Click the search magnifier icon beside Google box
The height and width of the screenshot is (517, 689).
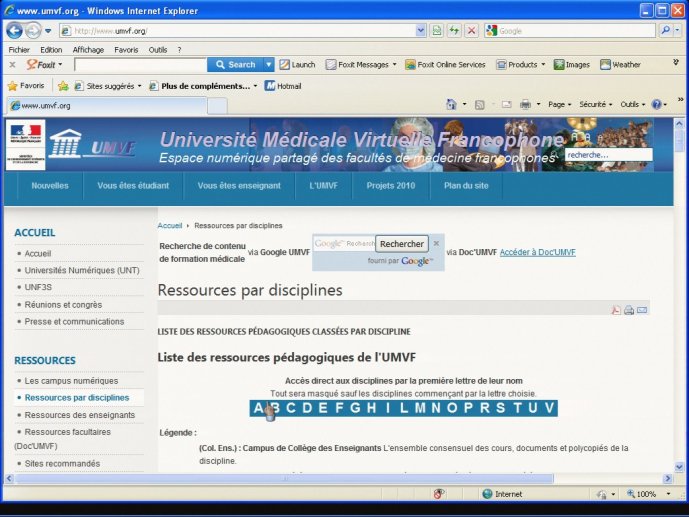(665, 30)
